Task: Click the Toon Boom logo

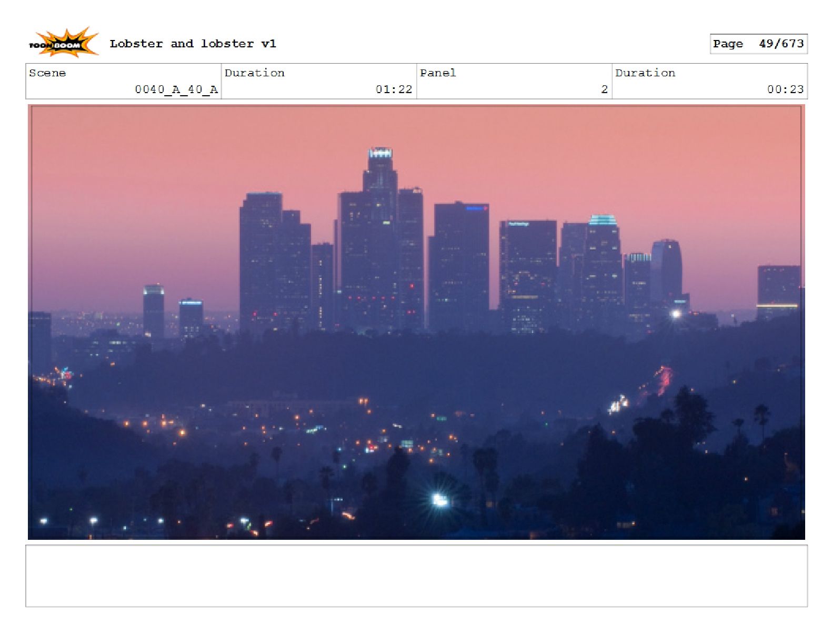Action: pyautogui.click(x=63, y=42)
